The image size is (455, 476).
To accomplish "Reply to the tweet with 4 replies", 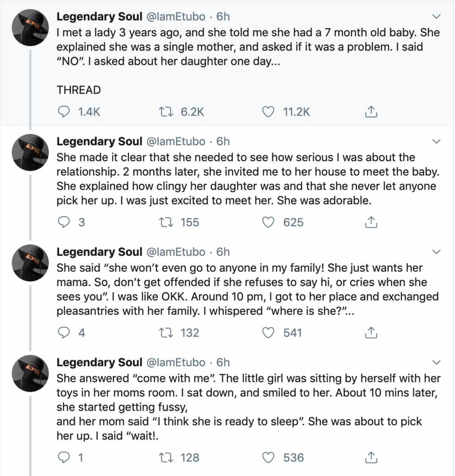I will click(x=64, y=332).
